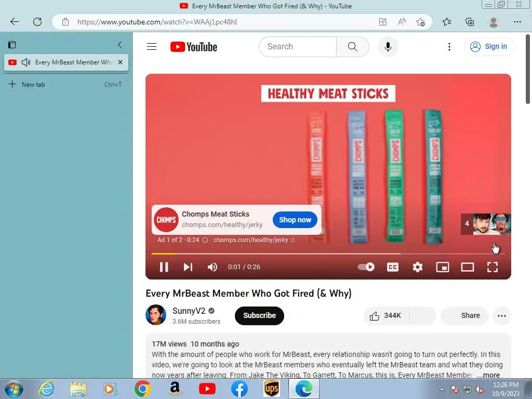Open the Amazon taskbar shortcut
This screenshot has width=532, height=399.
[175, 389]
